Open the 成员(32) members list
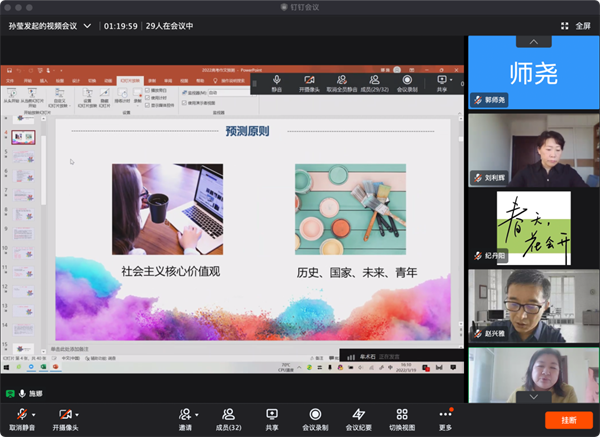Screen dimensions: 600x437 (x=228, y=419)
